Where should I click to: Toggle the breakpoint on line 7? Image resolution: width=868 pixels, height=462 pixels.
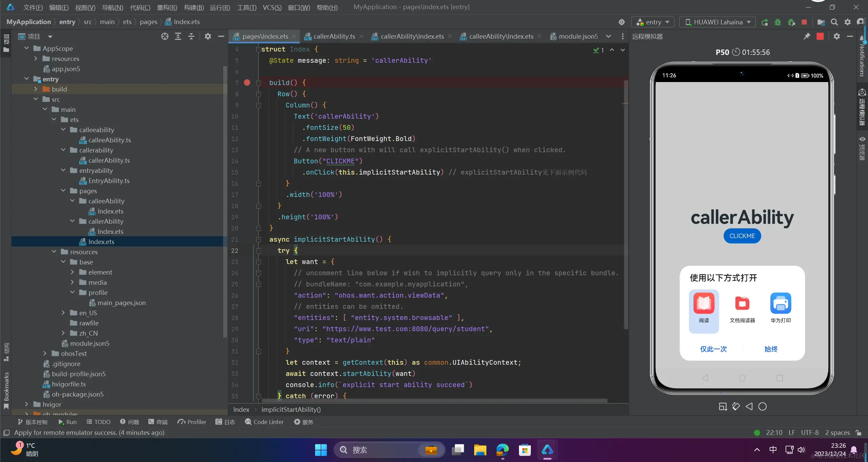coord(247,83)
